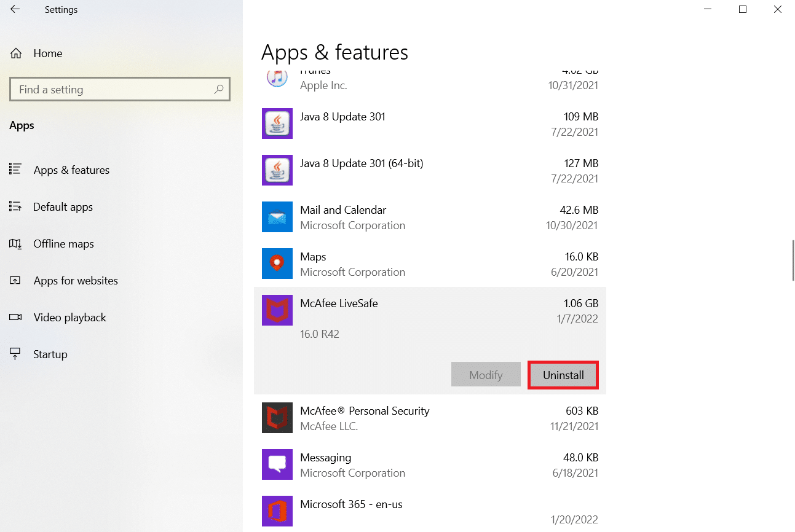Select the Microsoft 365 - en-us entry name
The width and height of the screenshot is (795, 532).
click(351, 504)
